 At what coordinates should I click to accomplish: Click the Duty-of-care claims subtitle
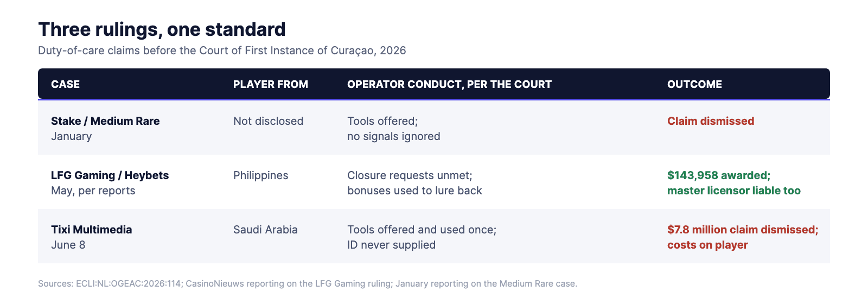222,50
